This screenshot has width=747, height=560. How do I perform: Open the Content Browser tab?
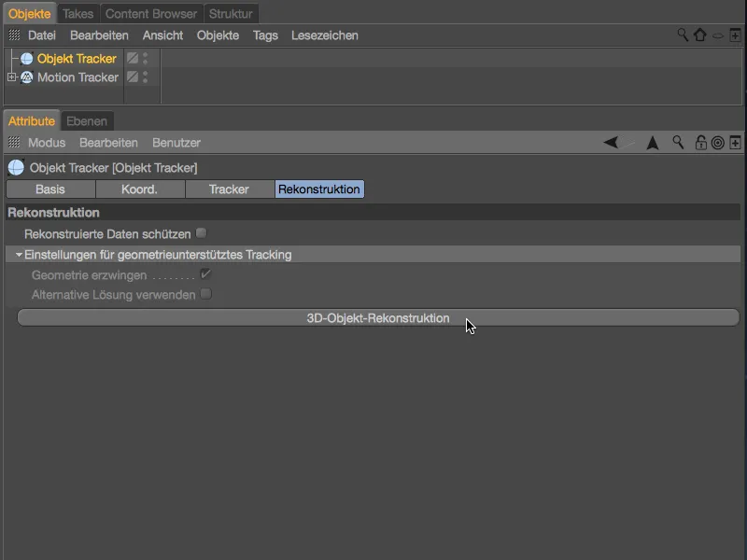151,14
